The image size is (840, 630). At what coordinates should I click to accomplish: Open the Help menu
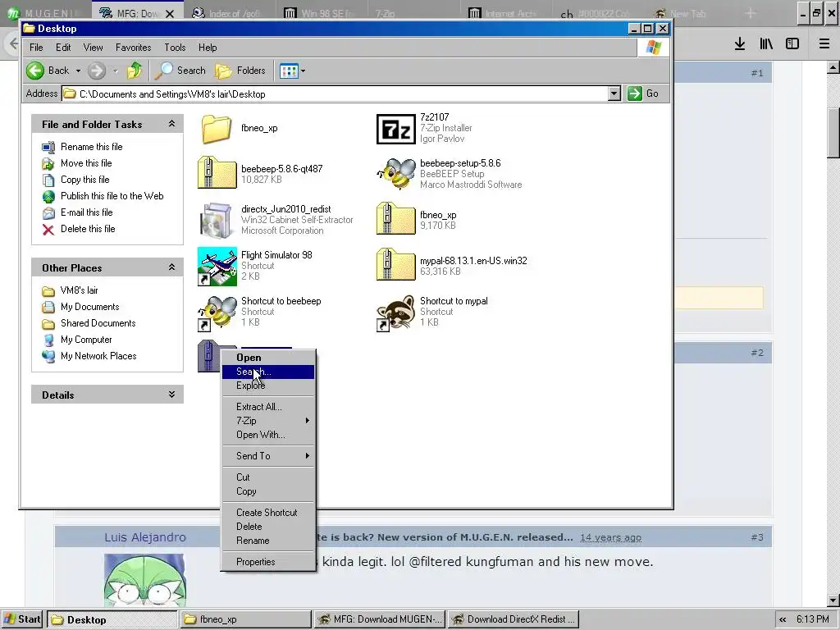[x=208, y=48]
